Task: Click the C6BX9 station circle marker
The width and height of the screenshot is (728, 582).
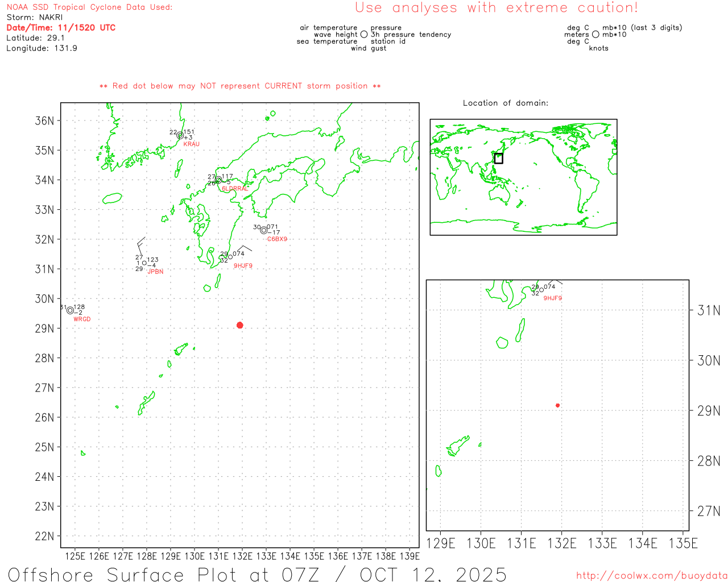Action: pos(264,230)
